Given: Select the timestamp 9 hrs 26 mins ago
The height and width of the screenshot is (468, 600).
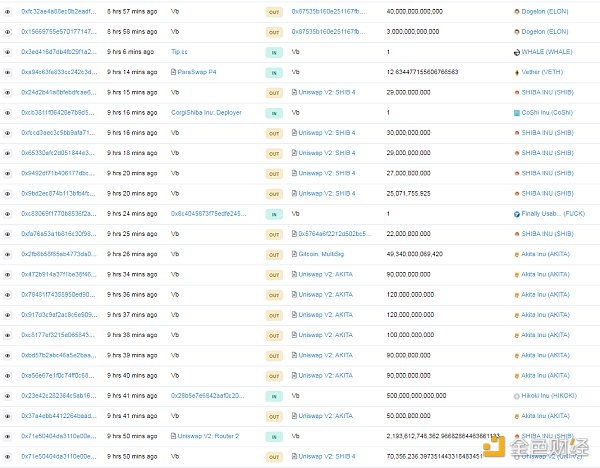Looking at the screenshot, I should click(132, 254).
